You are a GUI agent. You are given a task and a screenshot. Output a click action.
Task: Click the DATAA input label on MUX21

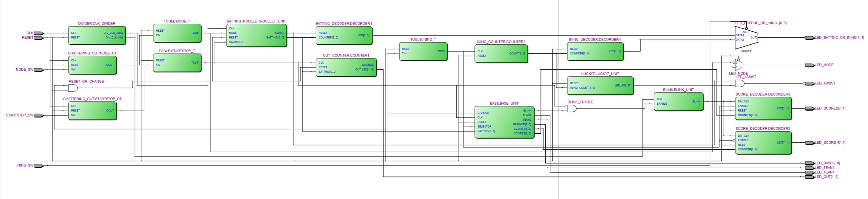740,35
